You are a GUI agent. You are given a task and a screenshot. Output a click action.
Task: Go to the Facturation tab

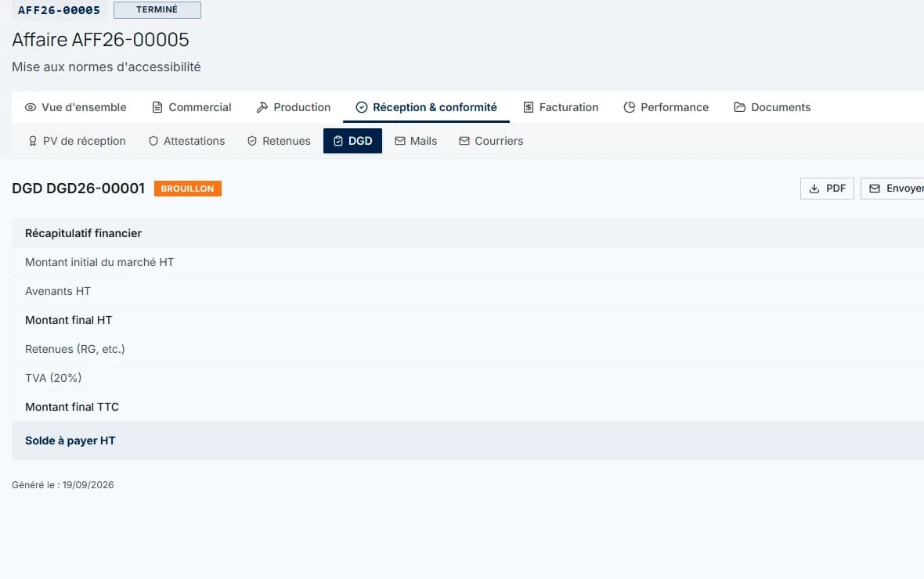coord(561,107)
